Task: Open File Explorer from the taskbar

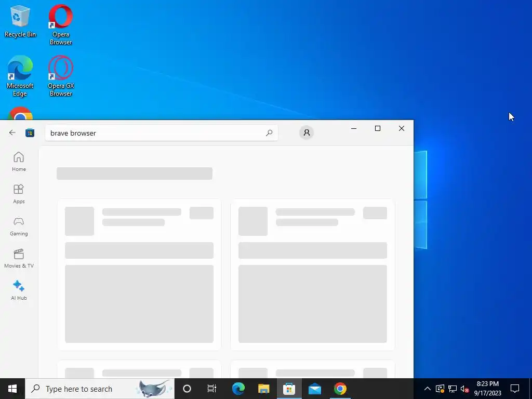Action: tap(263, 389)
